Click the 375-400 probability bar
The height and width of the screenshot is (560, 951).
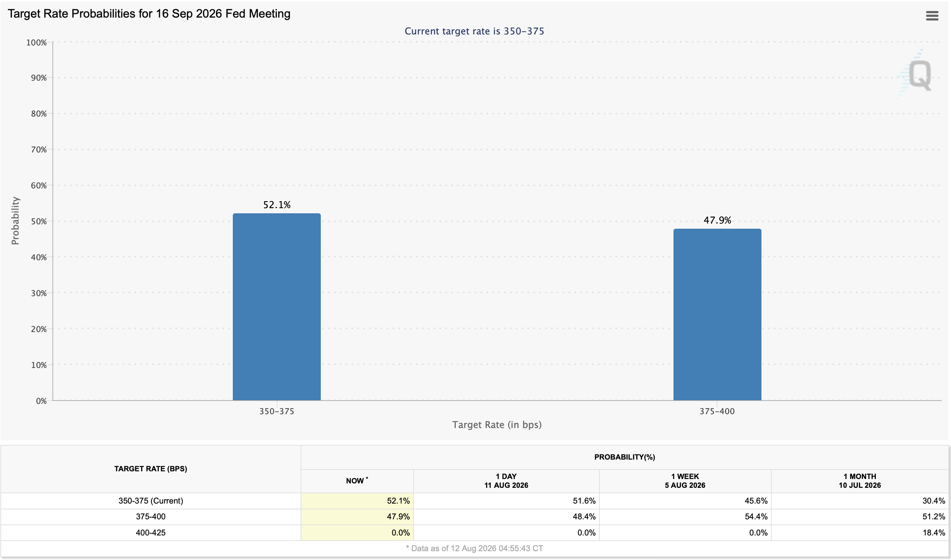717,314
